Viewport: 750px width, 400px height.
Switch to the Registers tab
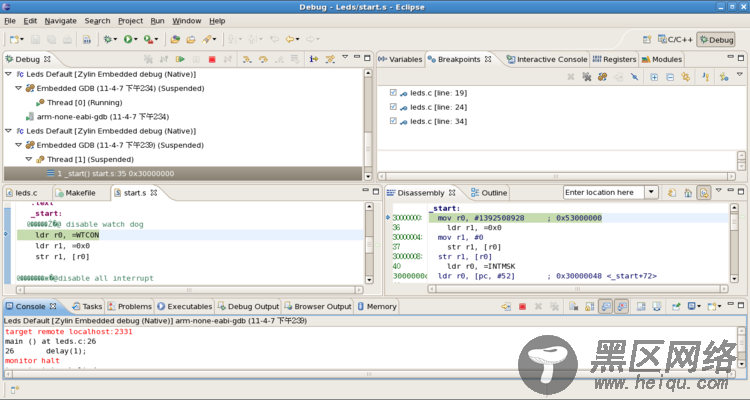(x=614, y=59)
